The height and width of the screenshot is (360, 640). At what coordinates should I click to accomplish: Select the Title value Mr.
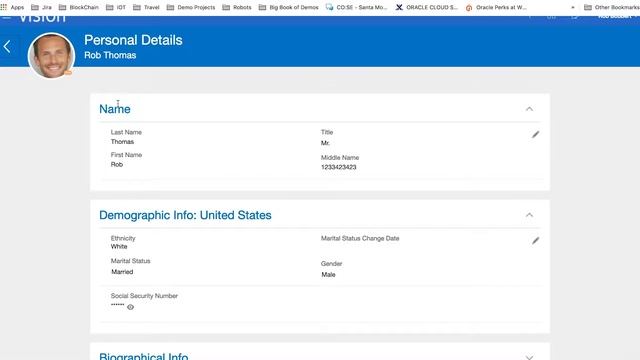pos(325,143)
